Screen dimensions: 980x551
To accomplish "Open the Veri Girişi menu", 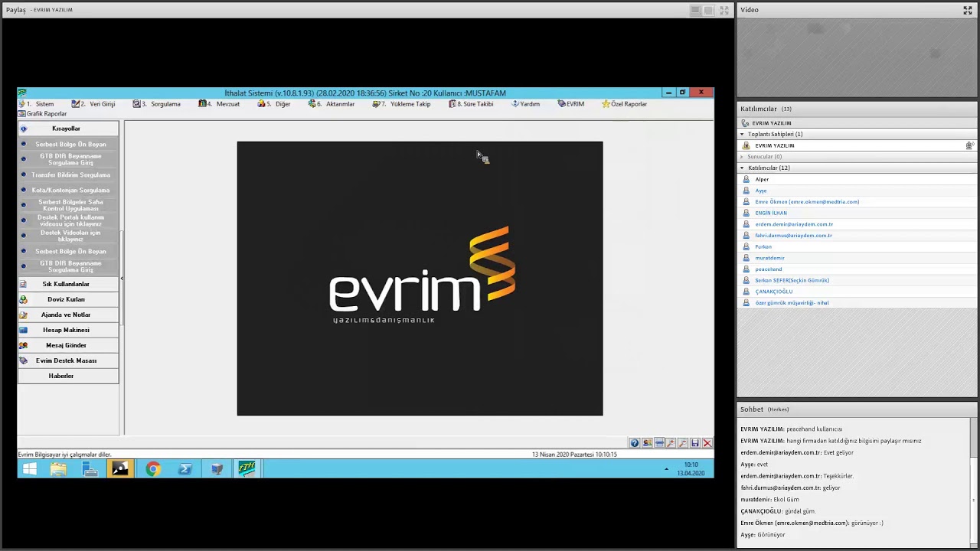I will pos(93,104).
